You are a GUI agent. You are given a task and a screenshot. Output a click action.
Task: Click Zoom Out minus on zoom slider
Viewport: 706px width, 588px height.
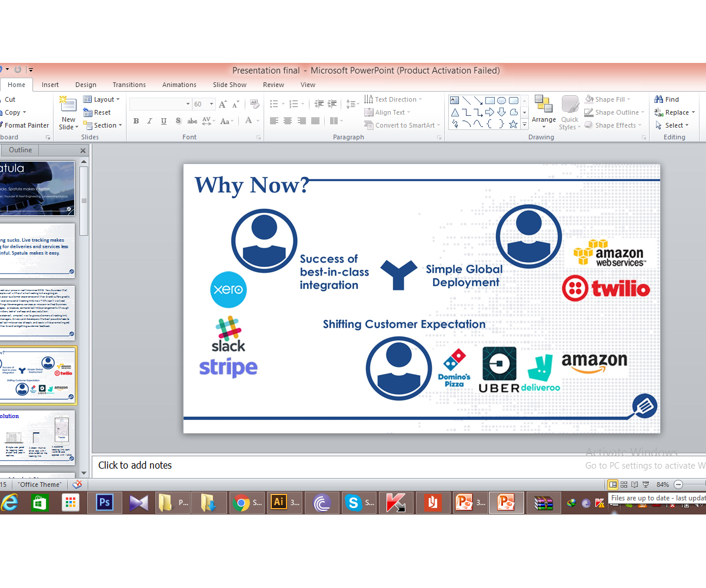pyautogui.click(x=678, y=485)
